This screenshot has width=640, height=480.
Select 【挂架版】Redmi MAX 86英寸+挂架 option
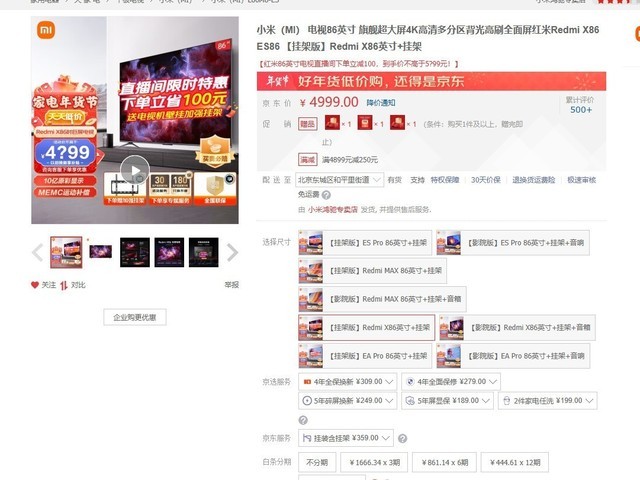pos(372,271)
